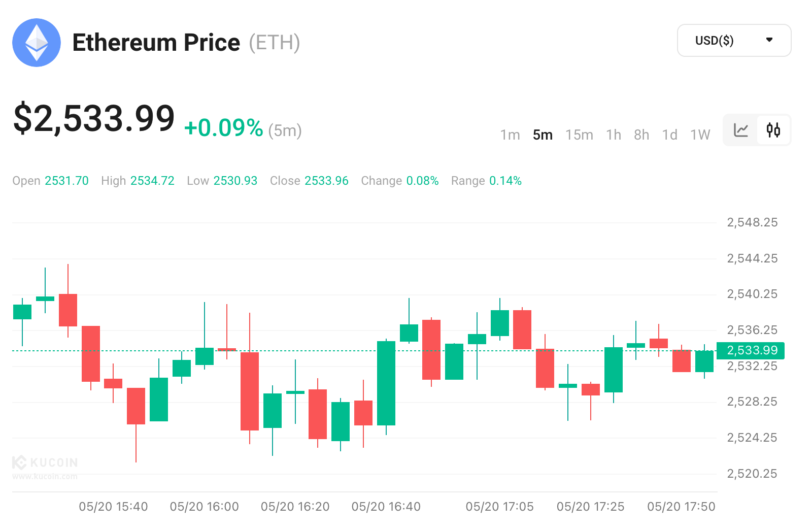Click the green 2,533.99 price label
Viewport: 812px width, 531px height.
point(751,350)
